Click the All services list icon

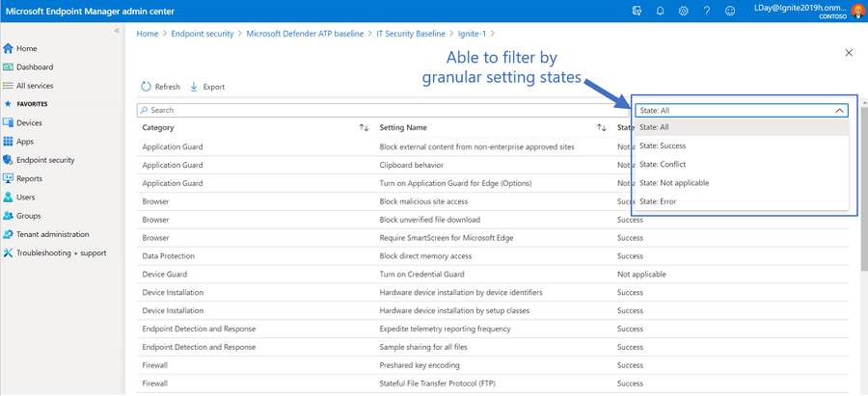[x=9, y=86]
